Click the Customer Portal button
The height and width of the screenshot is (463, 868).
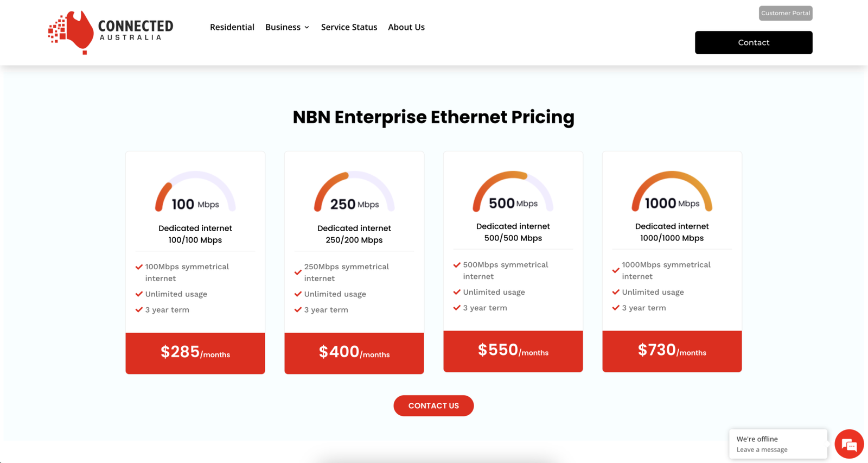pyautogui.click(x=786, y=13)
